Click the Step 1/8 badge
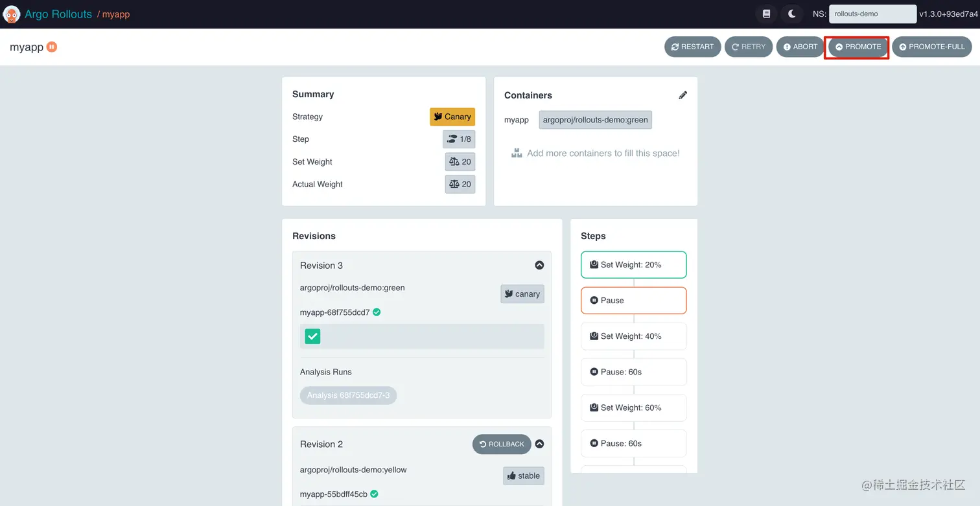980x506 pixels. [459, 139]
